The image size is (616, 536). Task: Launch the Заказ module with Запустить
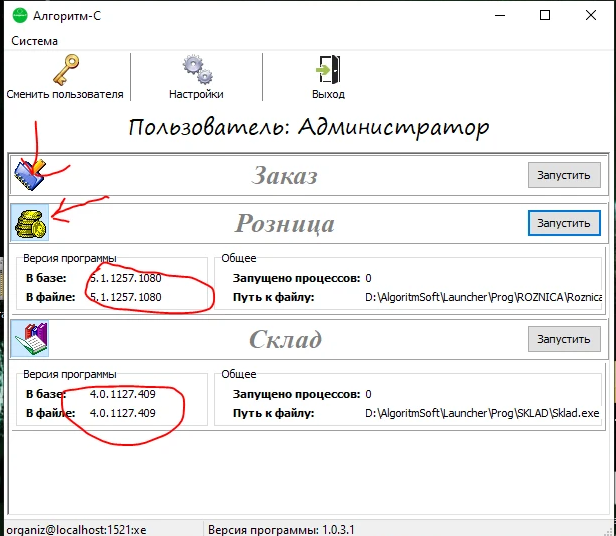pyautogui.click(x=564, y=175)
